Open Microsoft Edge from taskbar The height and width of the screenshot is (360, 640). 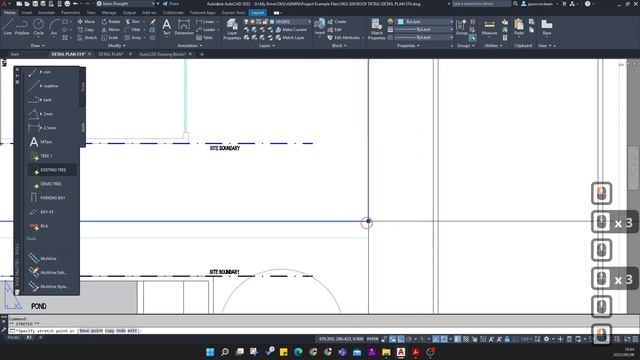[298, 352]
